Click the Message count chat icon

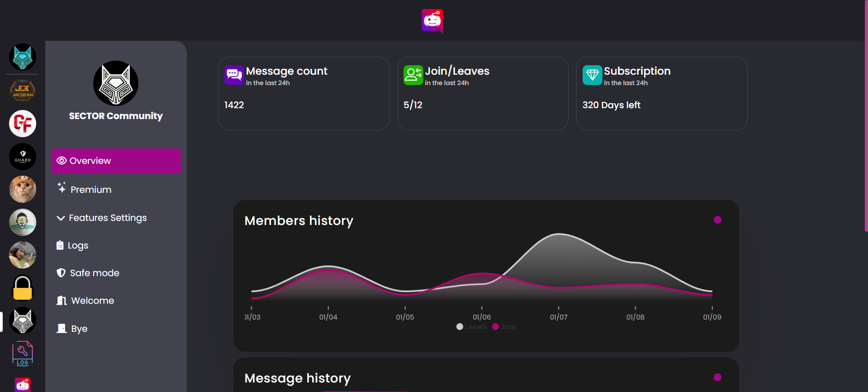coord(234,75)
